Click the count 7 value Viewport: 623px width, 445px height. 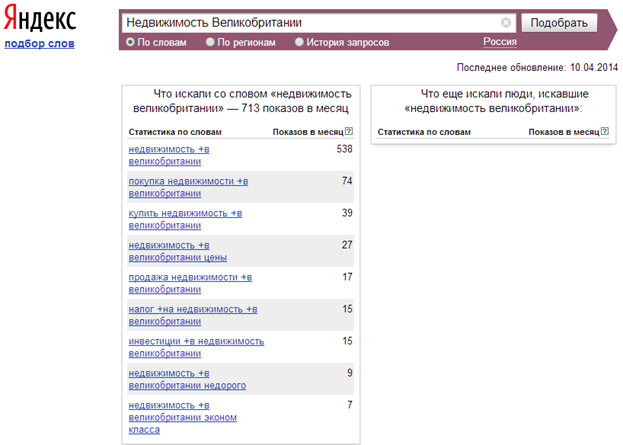[x=350, y=405]
